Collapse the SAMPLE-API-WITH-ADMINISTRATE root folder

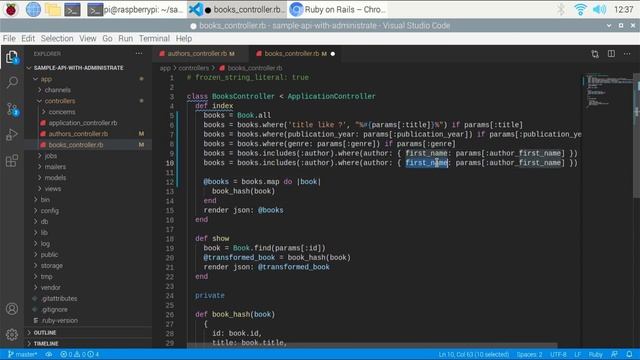tap(78, 68)
